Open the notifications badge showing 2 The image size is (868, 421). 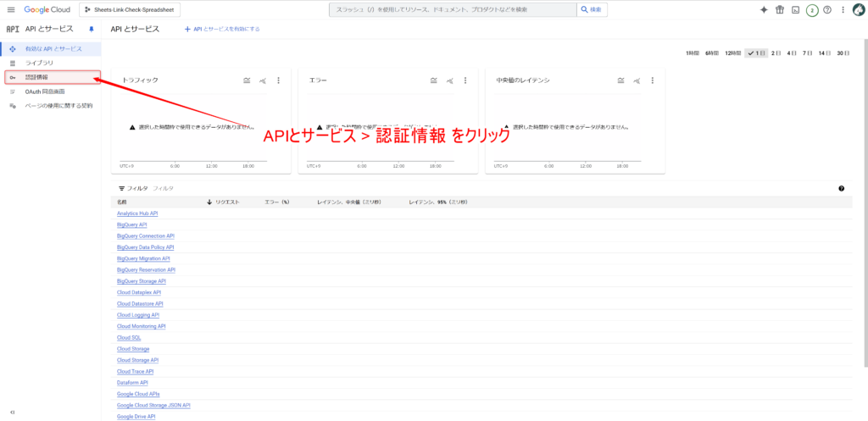812,10
